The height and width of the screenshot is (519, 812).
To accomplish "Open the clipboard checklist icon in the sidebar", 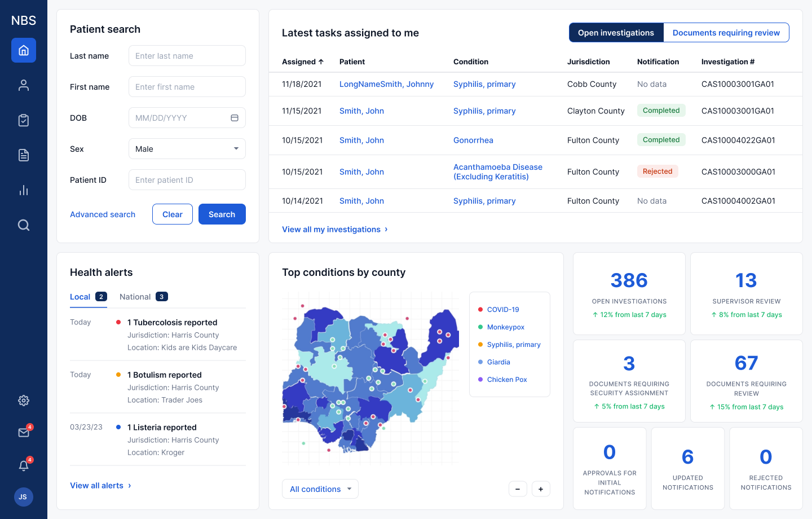I will pyautogui.click(x=24, y=120).
